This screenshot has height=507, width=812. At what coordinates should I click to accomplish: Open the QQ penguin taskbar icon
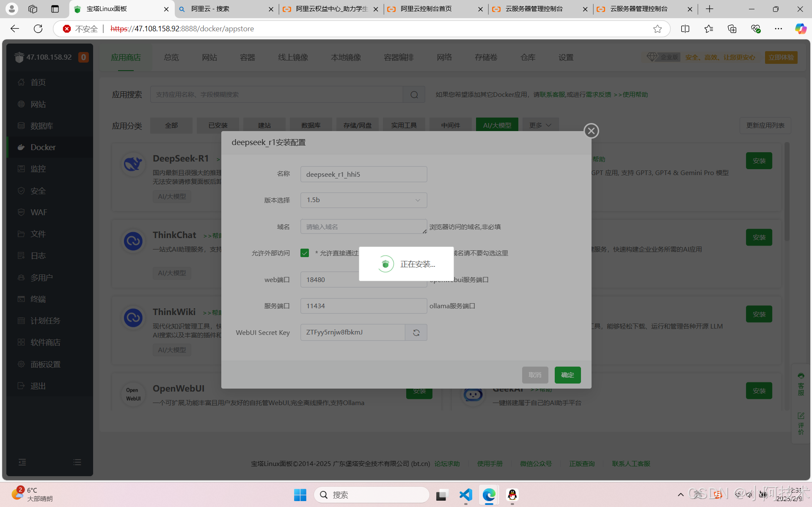pos(512,495)
